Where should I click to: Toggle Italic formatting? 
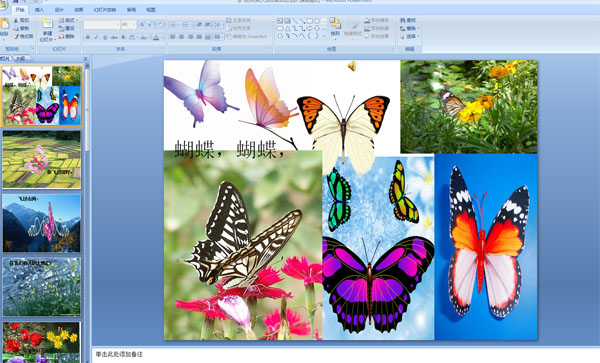(x=96, y=37)
